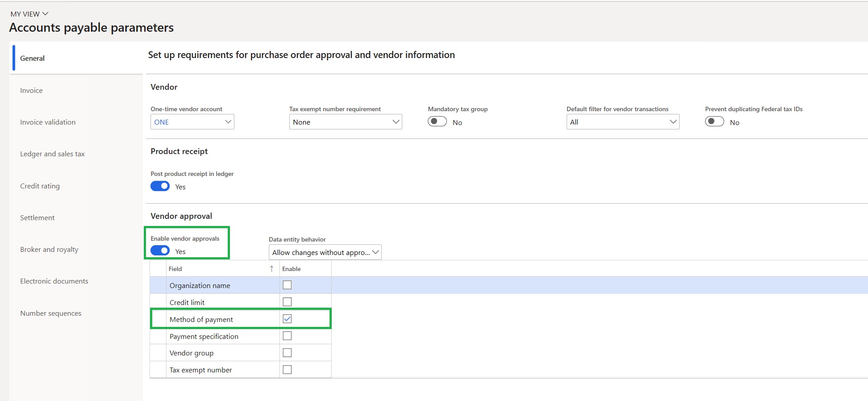Open Tax exempt number requirement dropdown
This screenshot has width=868, height=401.
395,122
